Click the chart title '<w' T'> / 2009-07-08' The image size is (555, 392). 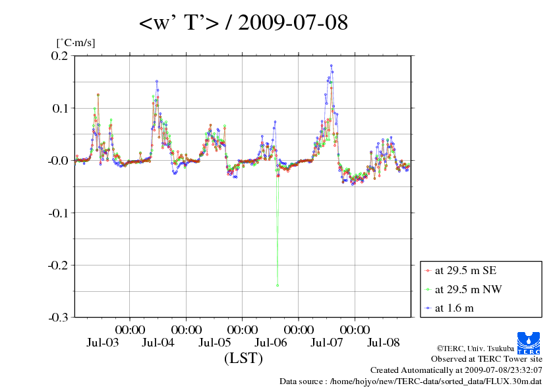tap(243, 22)
